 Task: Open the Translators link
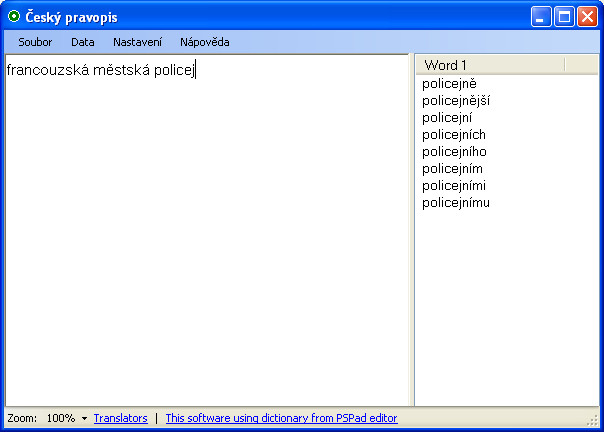(x=121, y=418)
